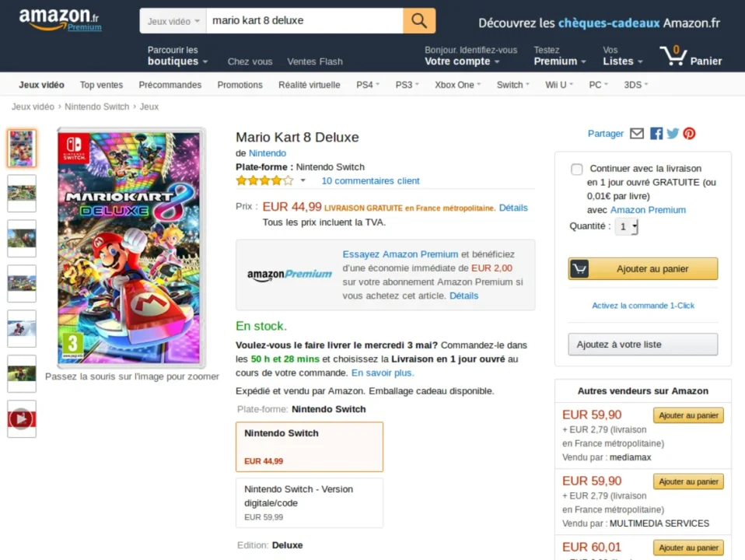
Task: Share product via email envelope icon
Action: (x=637, y=134)
